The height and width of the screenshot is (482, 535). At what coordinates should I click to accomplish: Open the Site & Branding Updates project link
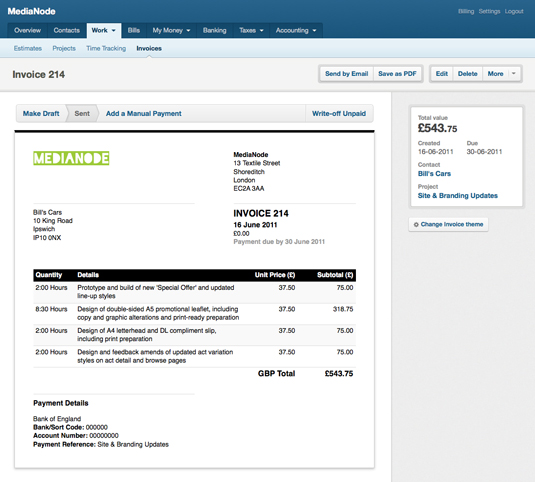pyautogui.click(x=458, y=196)
